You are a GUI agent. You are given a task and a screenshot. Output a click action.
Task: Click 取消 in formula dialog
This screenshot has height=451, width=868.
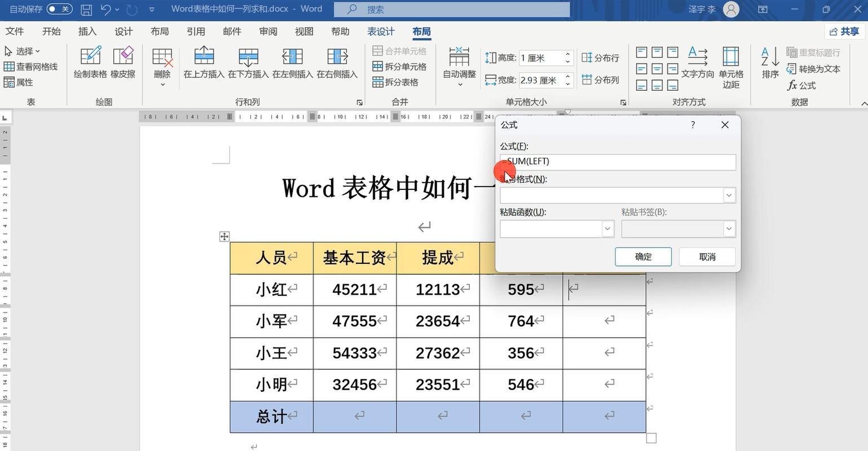coord(707,257)
